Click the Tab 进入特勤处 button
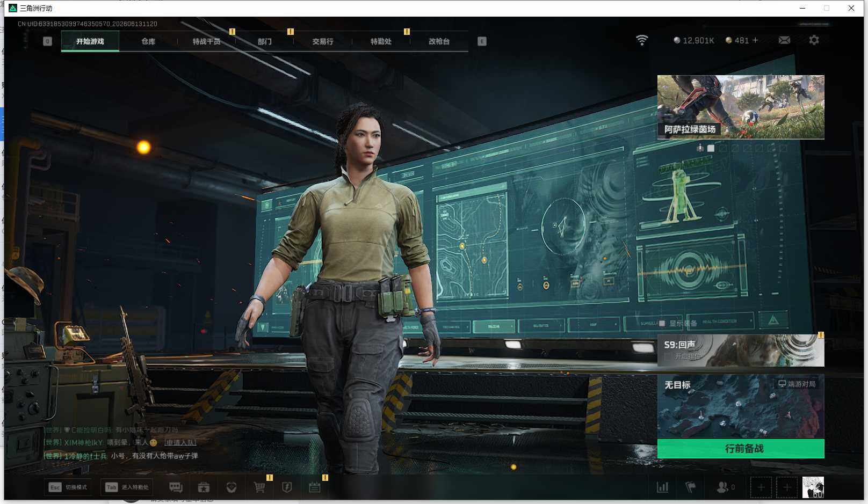This screenshot has height=504, width=868. point(127,487)
